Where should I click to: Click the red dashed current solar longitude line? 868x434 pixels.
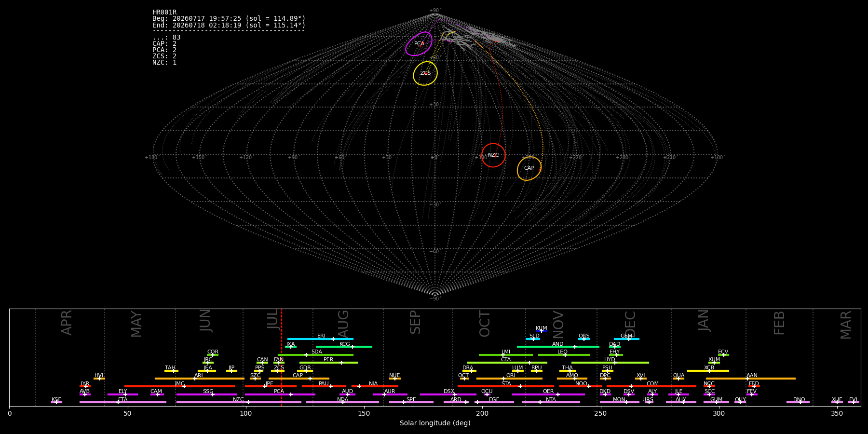(x=282, y=357)
